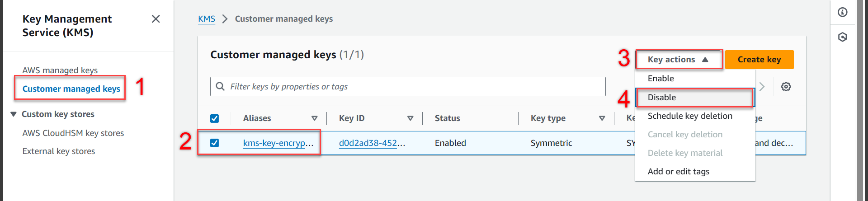Choose Schedule key deletion option
Viewport: 868px width, 201px height.
click(x=690, y=116)
